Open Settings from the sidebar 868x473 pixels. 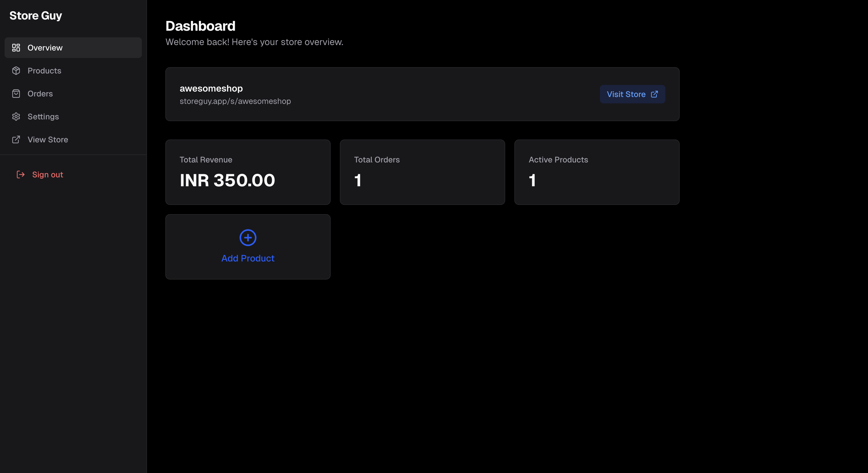[43, 117]
